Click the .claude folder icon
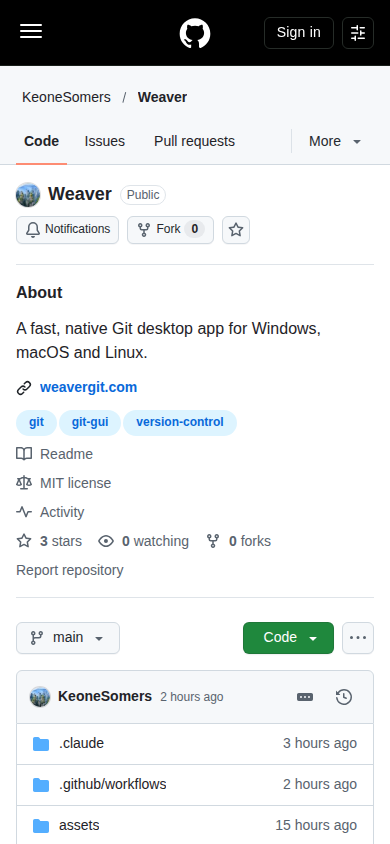Image resolution: width=390 pixels, height=844 pixels. point(41,744)
